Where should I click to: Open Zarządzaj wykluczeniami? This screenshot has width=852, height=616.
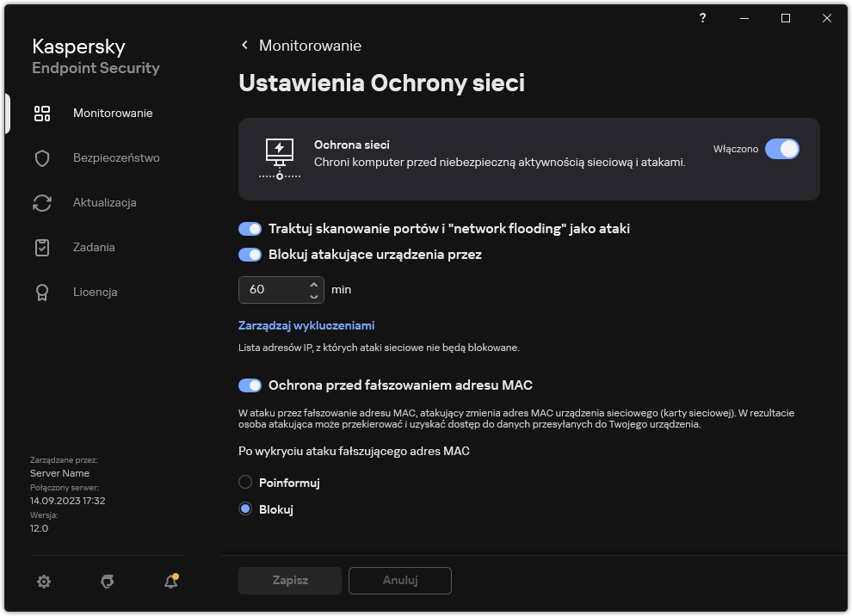[x=306, y=325]
